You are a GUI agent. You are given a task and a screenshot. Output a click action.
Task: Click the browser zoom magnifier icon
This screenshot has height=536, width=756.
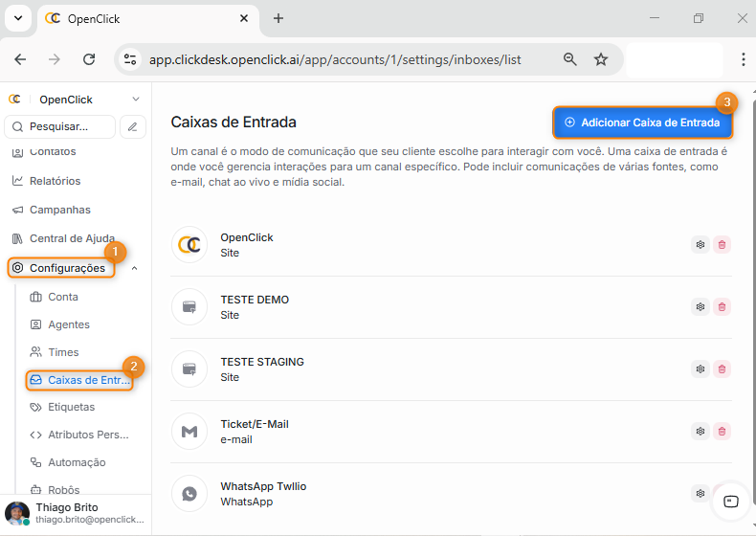[570, 59]
